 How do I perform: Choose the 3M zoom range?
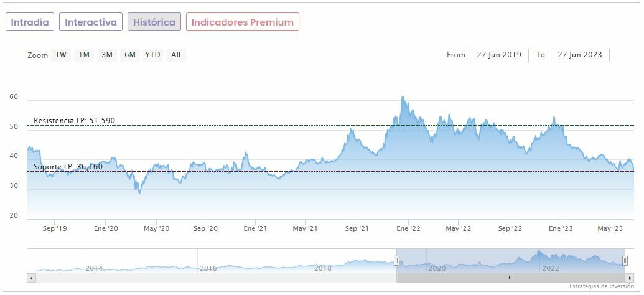(107, 55)
